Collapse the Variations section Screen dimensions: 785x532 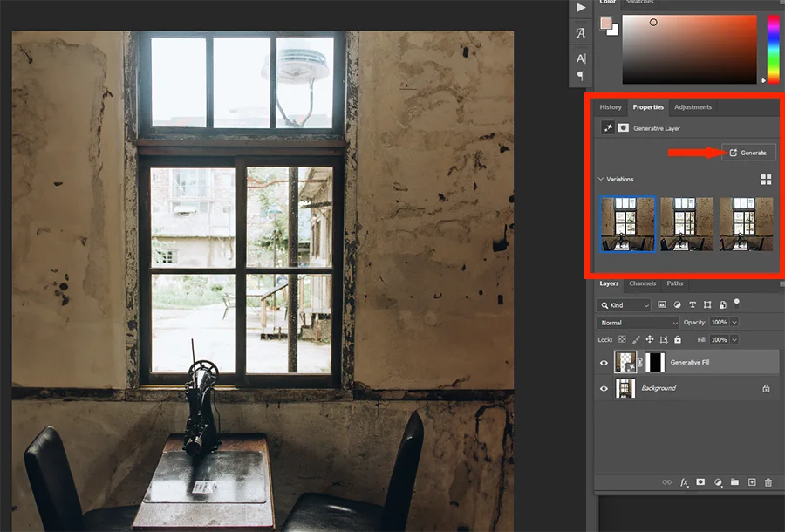pos(601,179)
